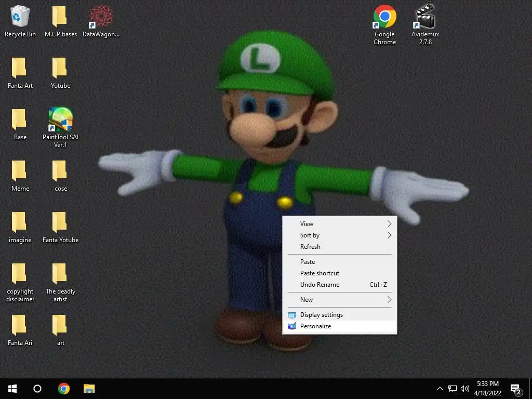Select the DataWagon shortcut icon
This screenshot has width=532, height=399.
101,21
